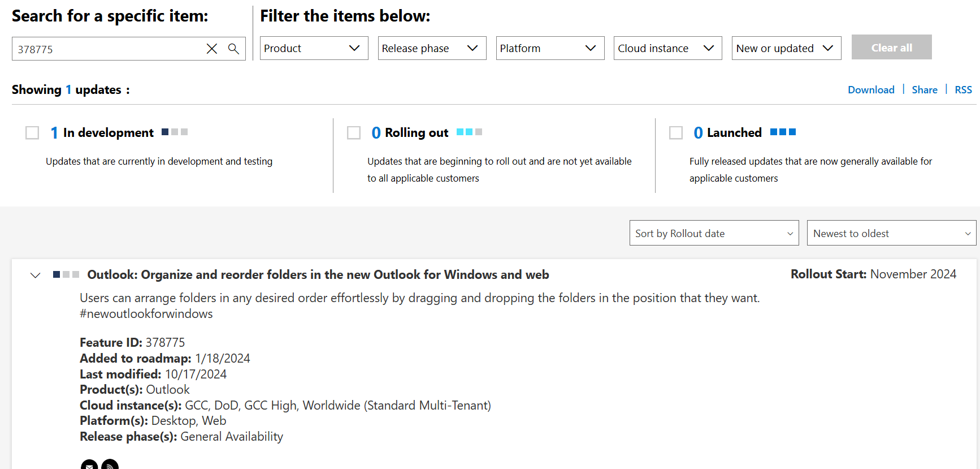Click the RSS feed icon below the feature
The width and height of the screenshot is (980, 469).
tap(110, 464)
